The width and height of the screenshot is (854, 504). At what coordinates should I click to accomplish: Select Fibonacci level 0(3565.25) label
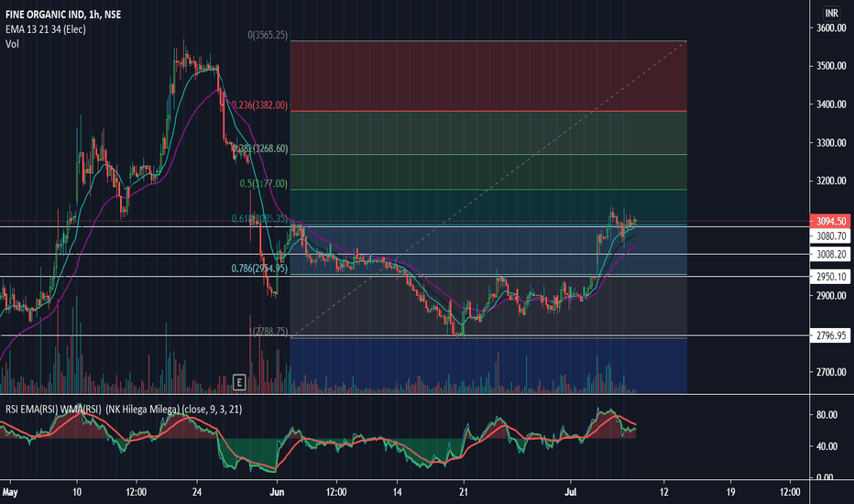(x=268, y=35)
